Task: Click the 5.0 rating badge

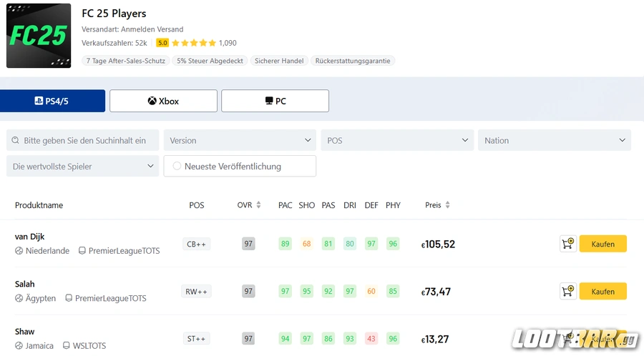Action: (162, 43)
